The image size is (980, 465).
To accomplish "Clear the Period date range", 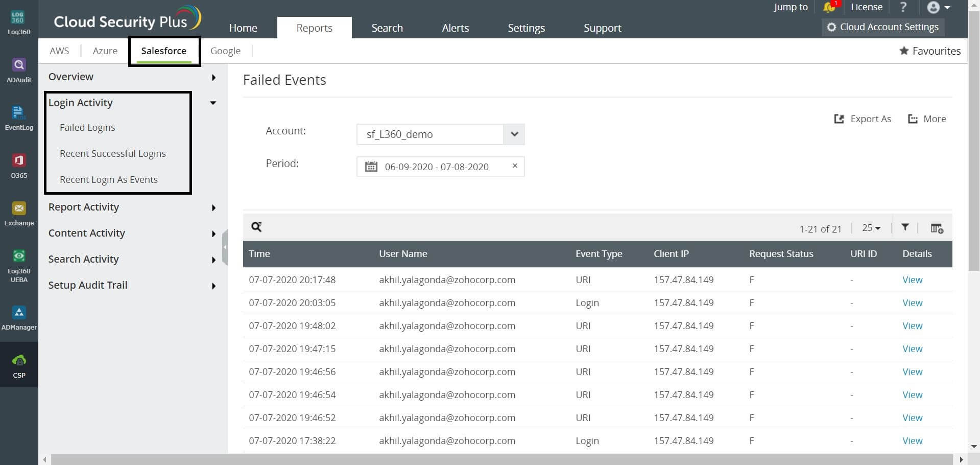I will point(515,166).
